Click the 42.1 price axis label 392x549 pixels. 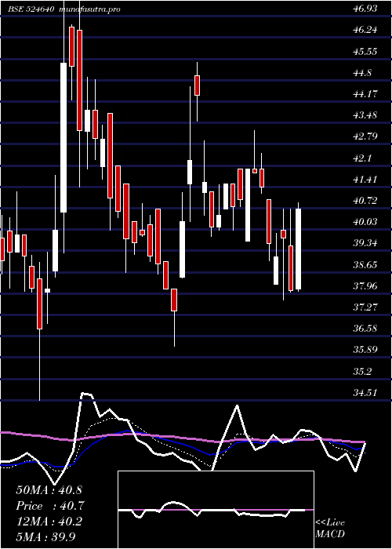point(362,158)
